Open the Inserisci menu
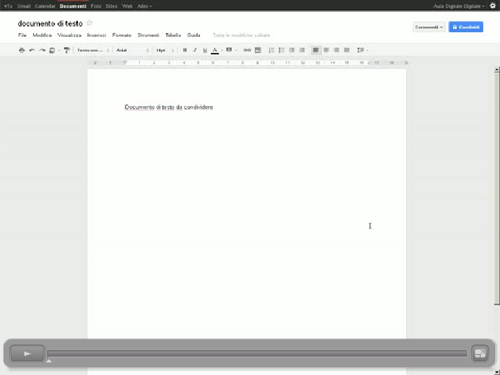The width and height of the screenshot is (500, 375). coord(96,35)
